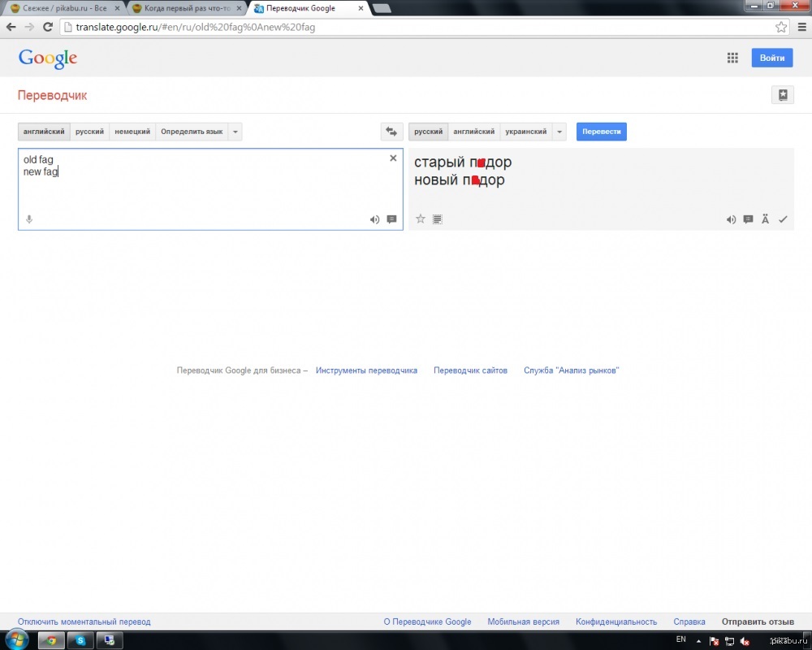Switch to the Когда первый раз tab

point(187,8)
